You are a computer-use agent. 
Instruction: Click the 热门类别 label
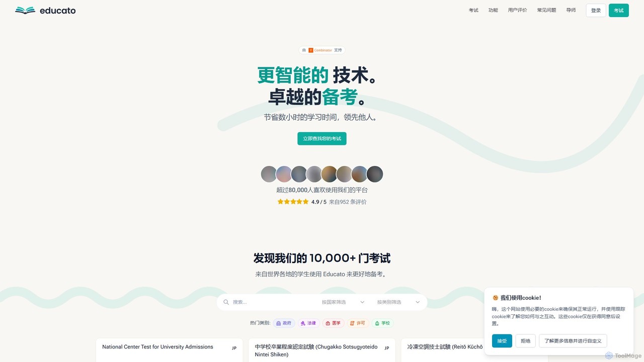260,323
